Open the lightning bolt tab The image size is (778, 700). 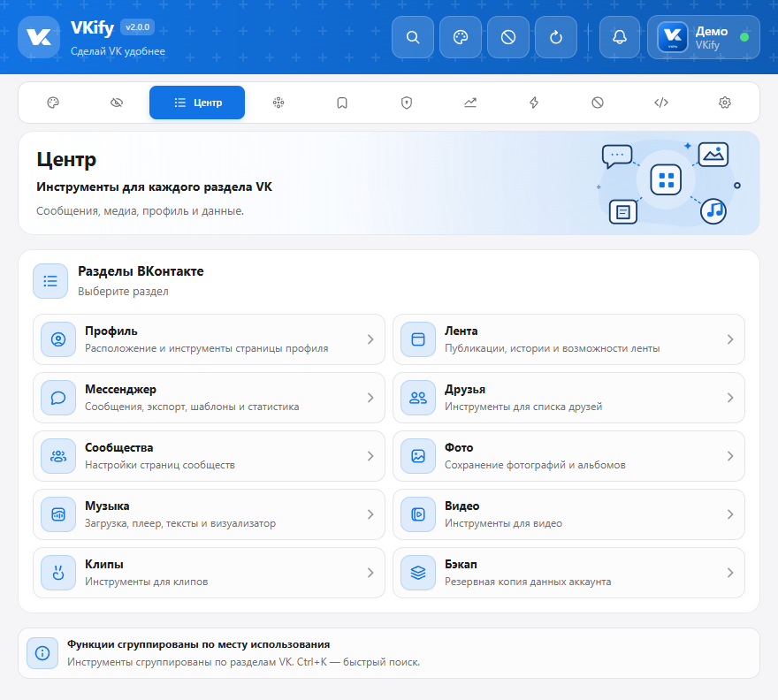[x=534, y=103]
